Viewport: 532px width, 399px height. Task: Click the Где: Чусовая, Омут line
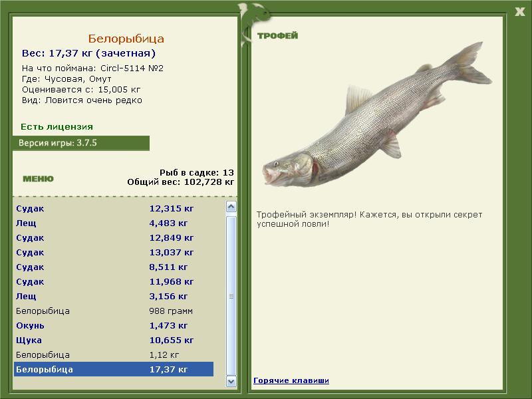[66, 79]
